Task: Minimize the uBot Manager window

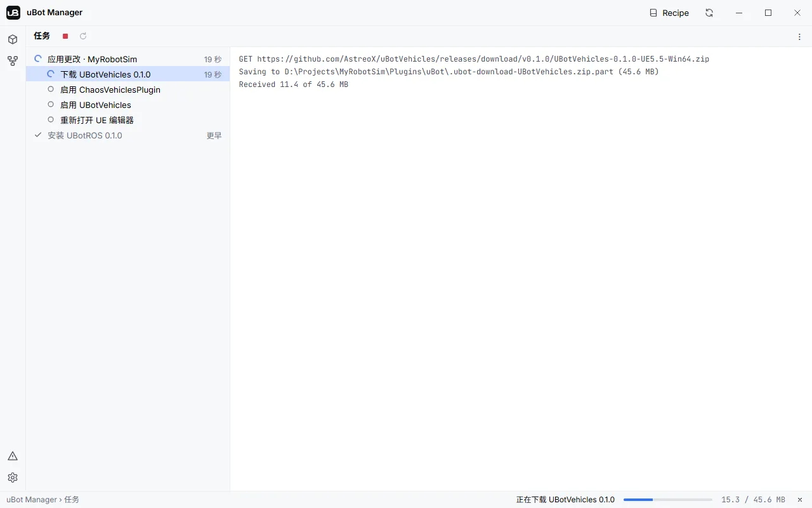Action: 739,13
